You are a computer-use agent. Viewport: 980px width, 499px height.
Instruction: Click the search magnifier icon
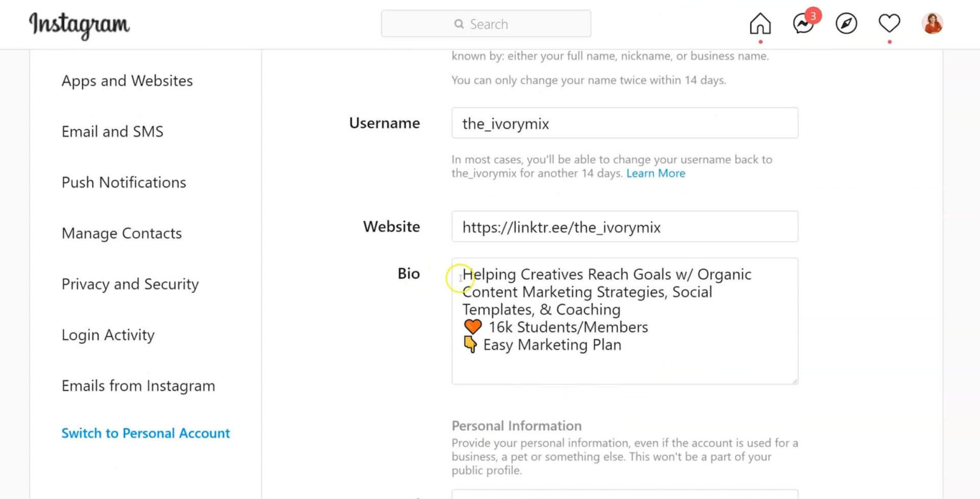[459, 24]
